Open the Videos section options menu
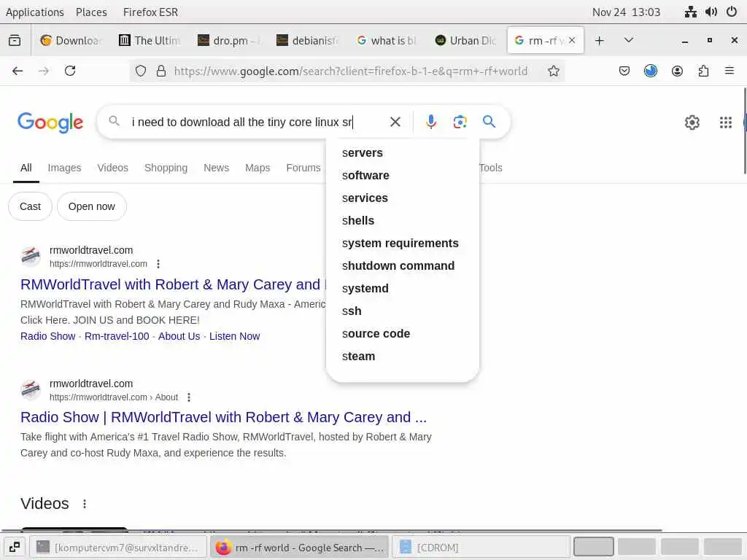The width and height of the screenshot is (747, 560). tap(85, 504)
